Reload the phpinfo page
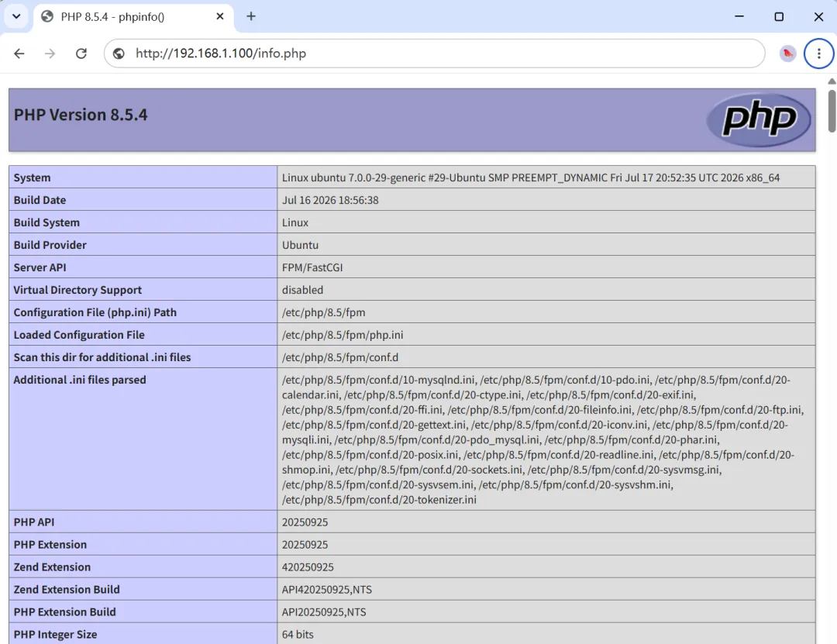 pyautogui.click(x=81, y=53)
